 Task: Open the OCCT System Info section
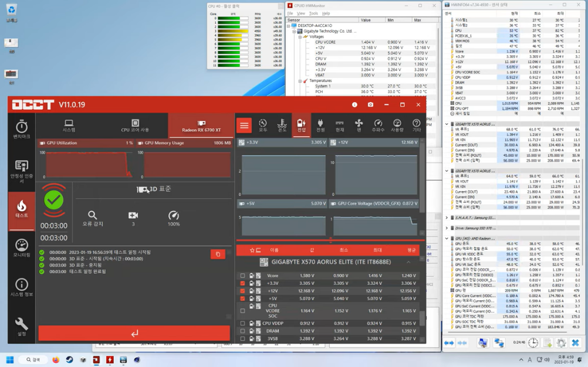click(21, 288)
